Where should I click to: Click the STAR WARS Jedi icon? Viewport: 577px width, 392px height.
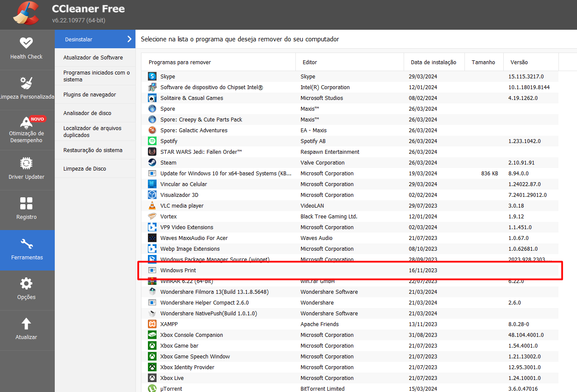point(152,152)
